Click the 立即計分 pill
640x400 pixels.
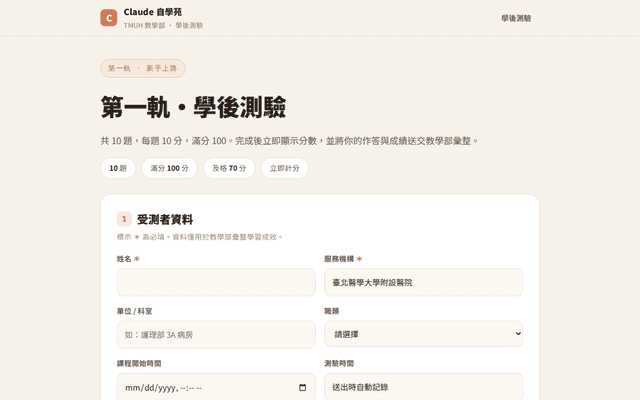[x=284, y=168]
